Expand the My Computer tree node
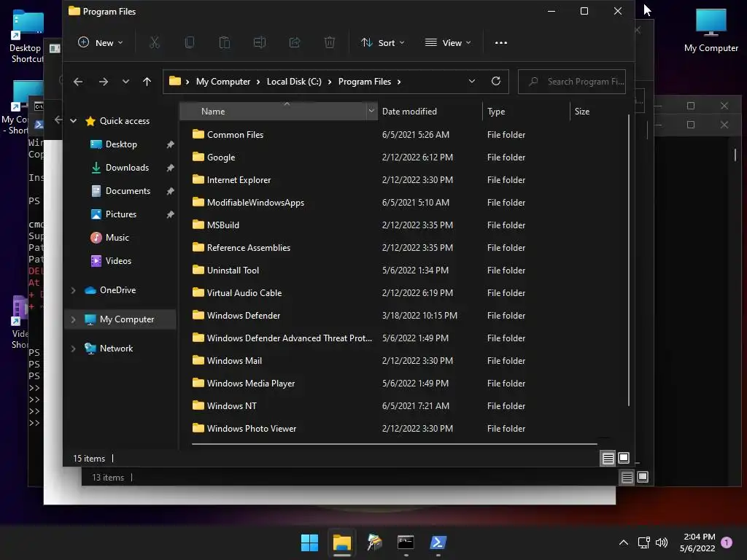This screenshot has width=747, height=560. 74,319
